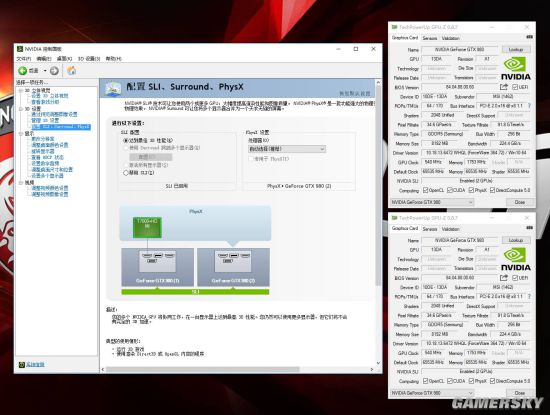Select the Disable SLI radio button
550x415 pixels.
click(x=126, y=173)
